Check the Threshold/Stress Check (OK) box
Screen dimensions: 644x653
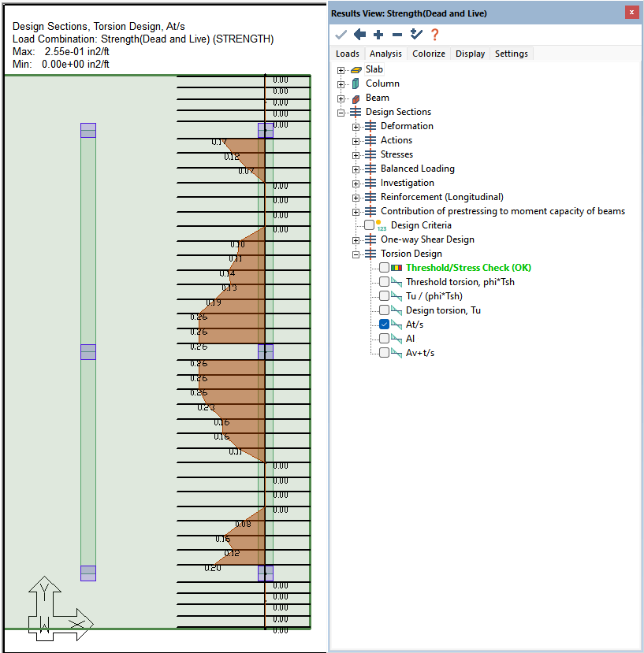coord(384,268)
